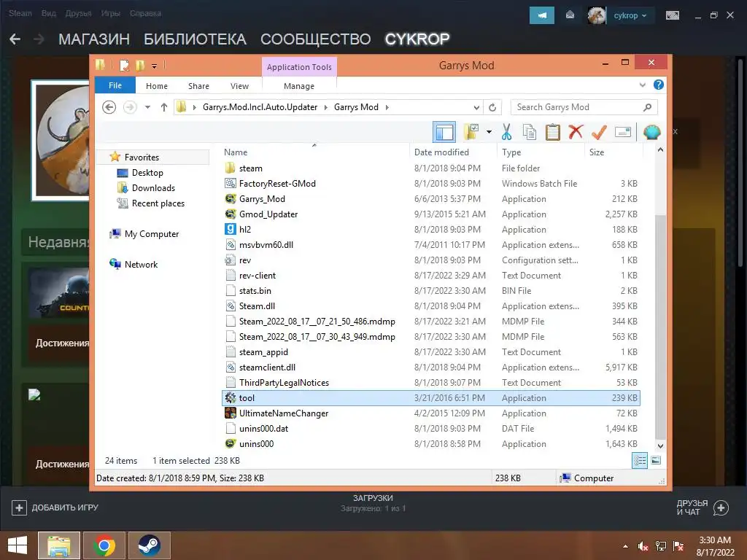The height and width of the screenshot is (560, 747).
Task: Open the Windows Start button
Action: [x=18, y=545]
